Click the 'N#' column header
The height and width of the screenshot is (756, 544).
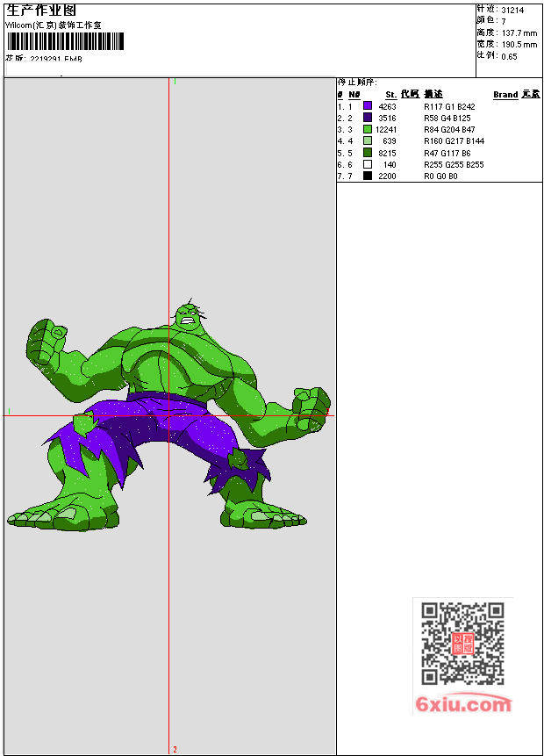354,95
